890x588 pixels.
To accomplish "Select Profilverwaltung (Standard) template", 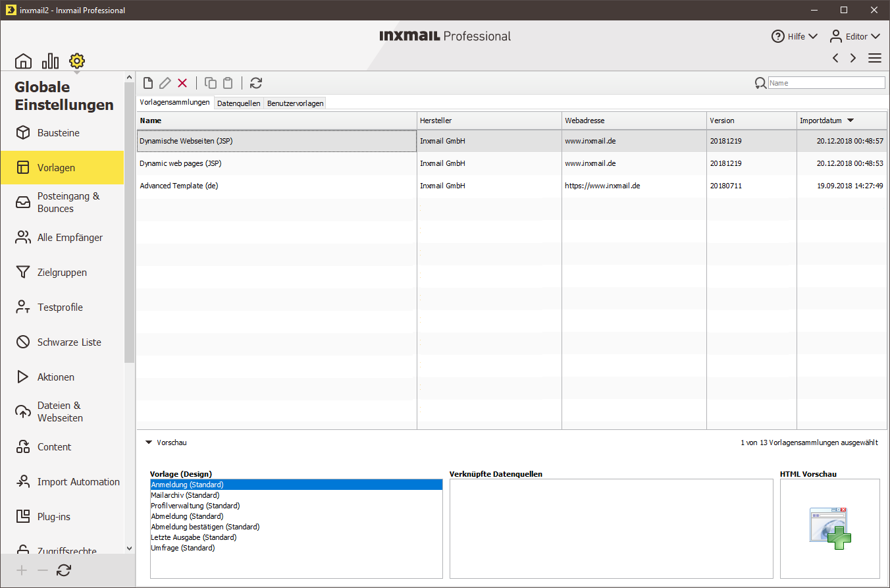I will coord(296,506).
